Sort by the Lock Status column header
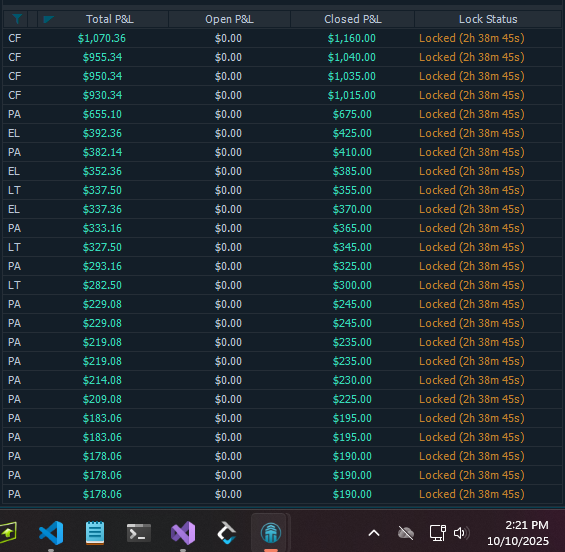Image resolution: width=565 pixels, height=552 pixels. pyautogui.click(x=488, y=19)
